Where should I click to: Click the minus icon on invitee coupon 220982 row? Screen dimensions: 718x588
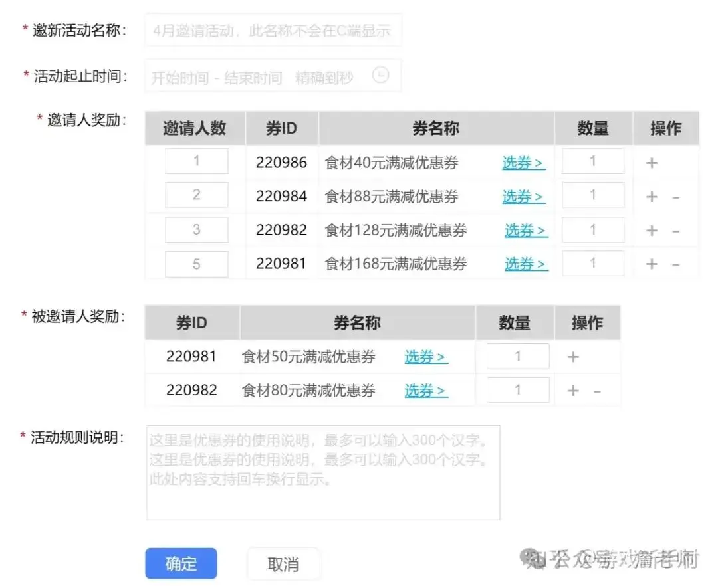597,390
